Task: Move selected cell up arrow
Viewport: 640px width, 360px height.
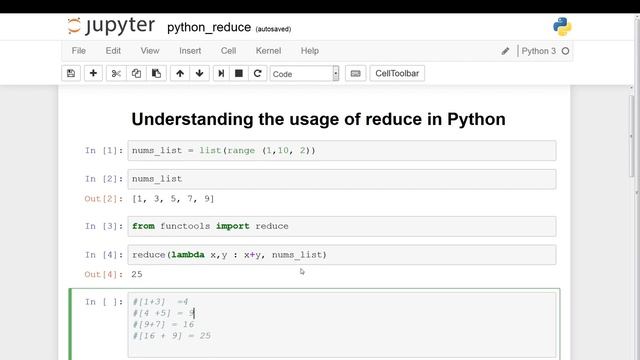Action: tap(180, 73)
